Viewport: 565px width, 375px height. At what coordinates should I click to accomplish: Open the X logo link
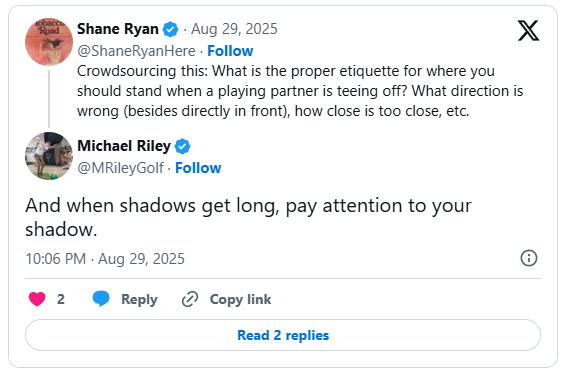coord(528,31)
